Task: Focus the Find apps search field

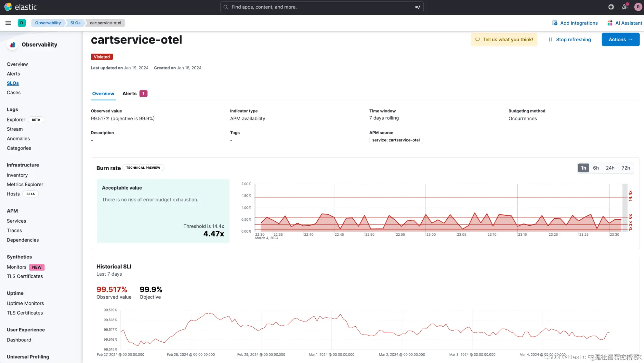Action: pos(322,7)
